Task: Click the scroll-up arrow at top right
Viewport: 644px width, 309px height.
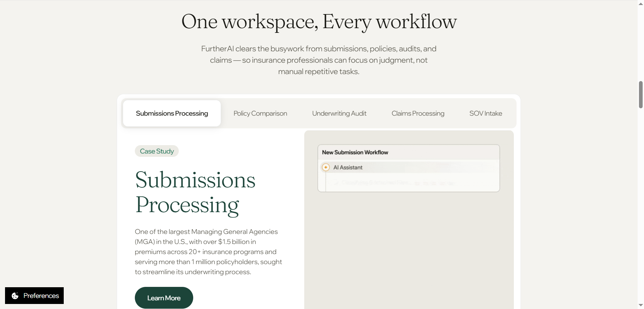Action: tap(640, 4)
